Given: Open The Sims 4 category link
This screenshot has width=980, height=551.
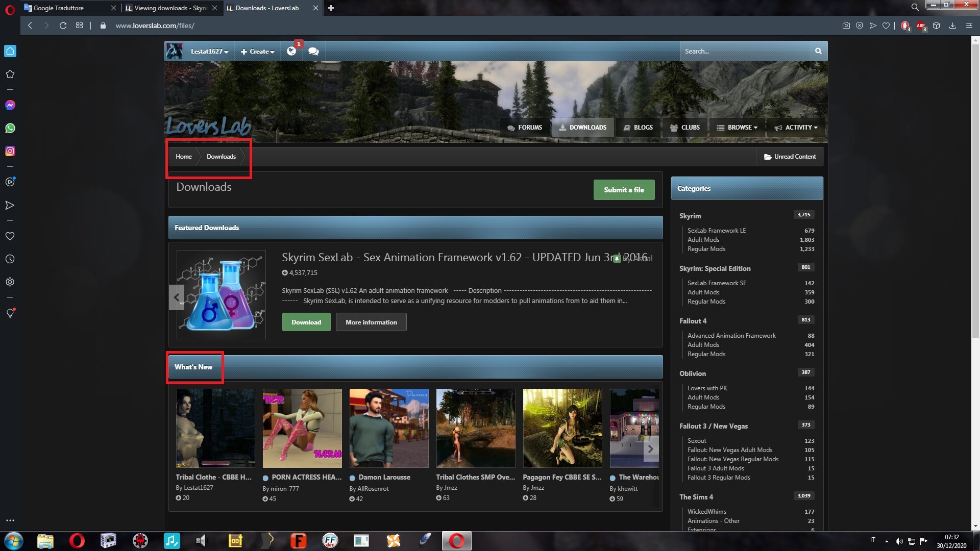Looking at the screenshot, I should click(696, 497).
